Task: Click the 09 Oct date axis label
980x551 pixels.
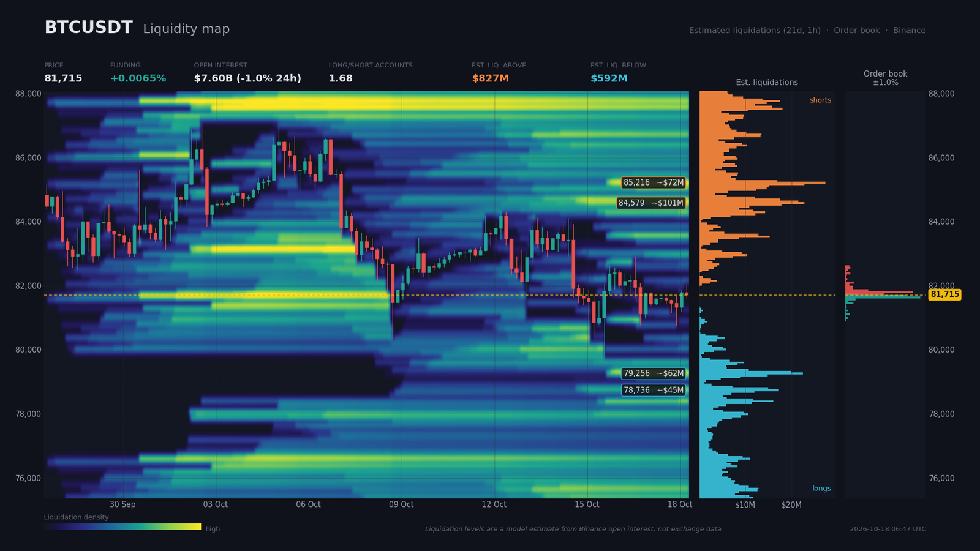Action: 401,504
